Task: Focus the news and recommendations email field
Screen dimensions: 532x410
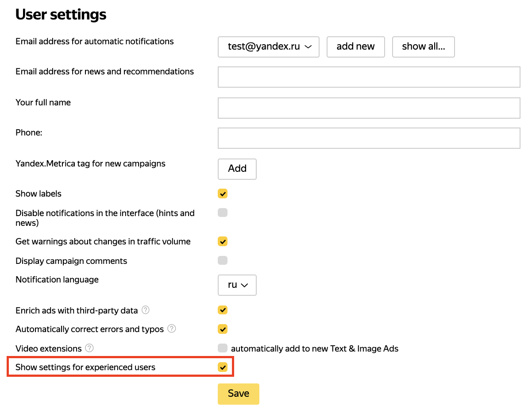Action: pos(369,77)
